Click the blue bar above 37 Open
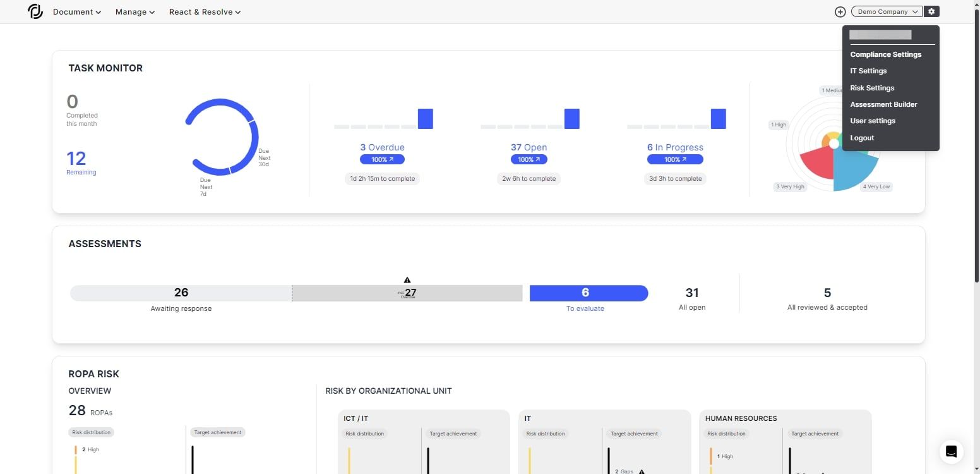 572,119
